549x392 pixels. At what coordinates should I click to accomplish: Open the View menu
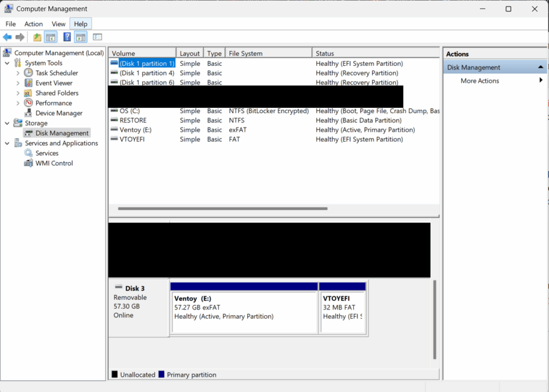tap(58, 24)
